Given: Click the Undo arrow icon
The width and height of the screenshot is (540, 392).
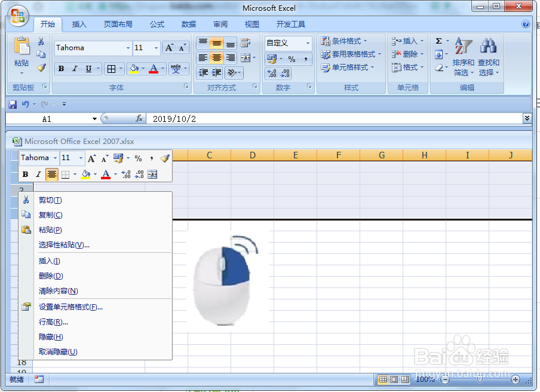Looking at the screenshot, I should pyautogui.click(x=26, y=105).
